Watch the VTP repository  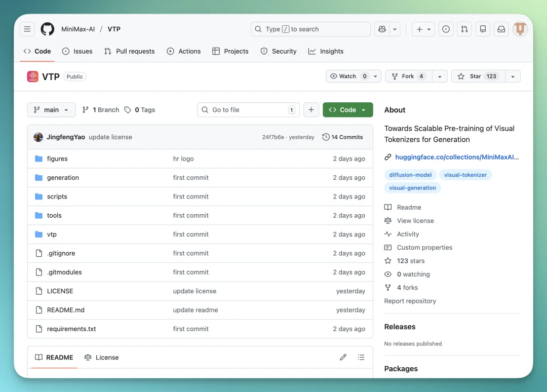point(347,76)
